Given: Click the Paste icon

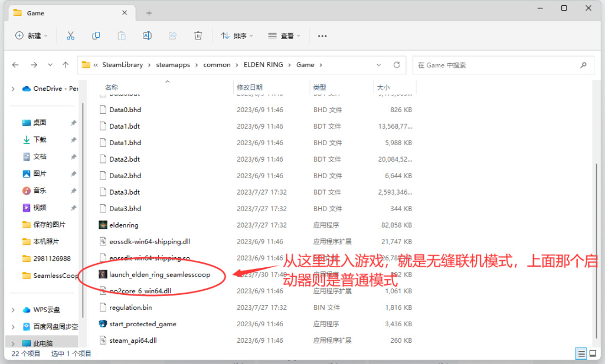Looking at the screenshot, I should click(121, 35).
